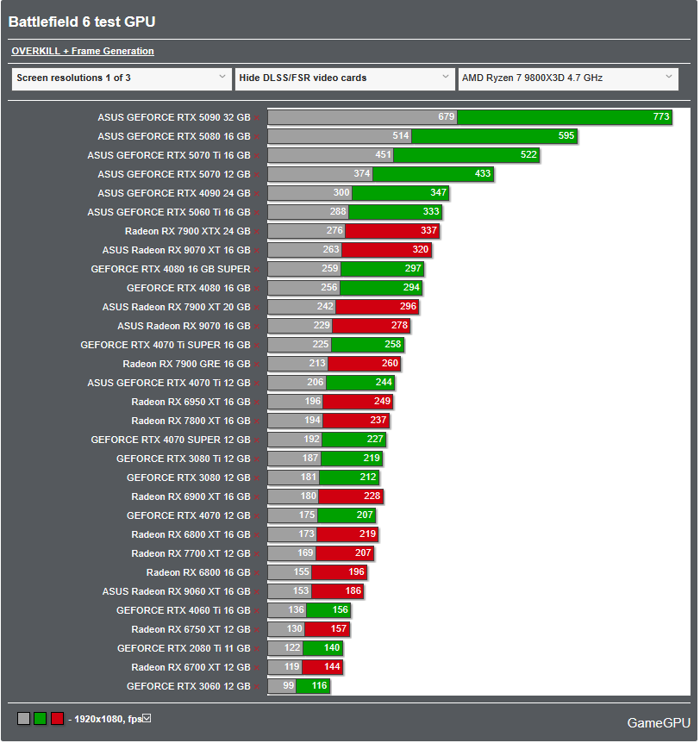Hide Radeon RX 6900 XT 16 GB using its x
This screenshot has height=743, width=700.
256,497
